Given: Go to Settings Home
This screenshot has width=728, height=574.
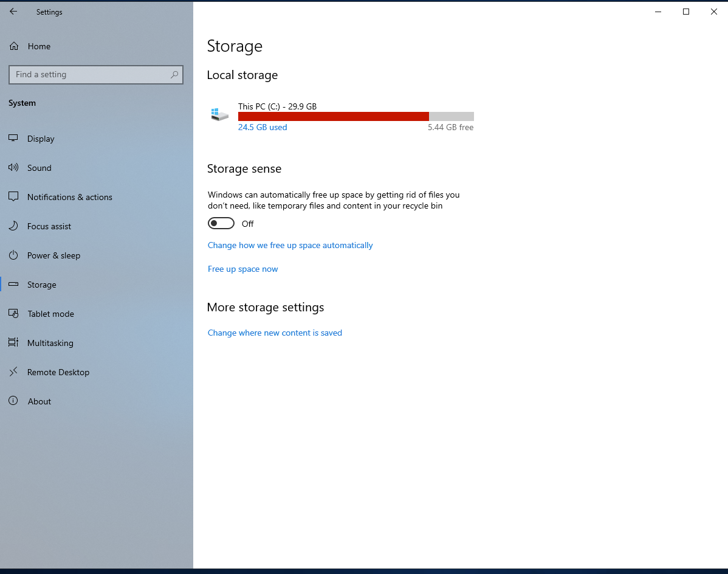Looking at the screenshot, I should click(x=39, y=46).
